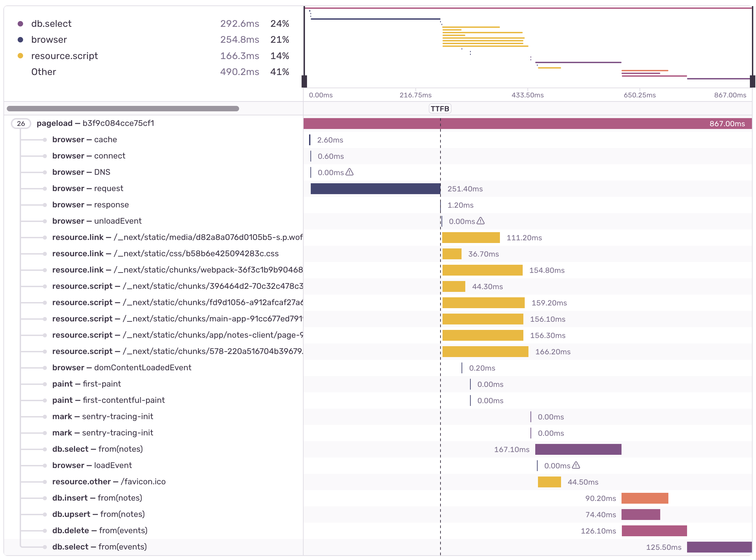Viewport: 756px width, 560px height.
Task: Click left handle of minimap range
Action: pos(304,81)
